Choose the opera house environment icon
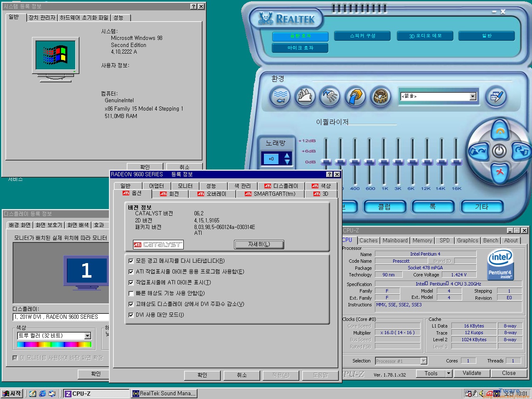This screenshot has height=399, width=532. (x=305, y=96)
